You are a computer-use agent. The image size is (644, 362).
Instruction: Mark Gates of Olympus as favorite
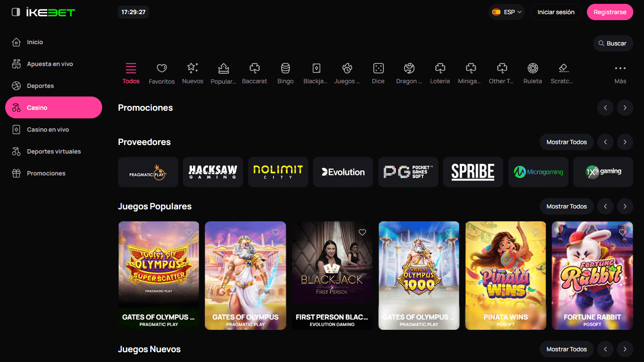(x=275, y=232)
